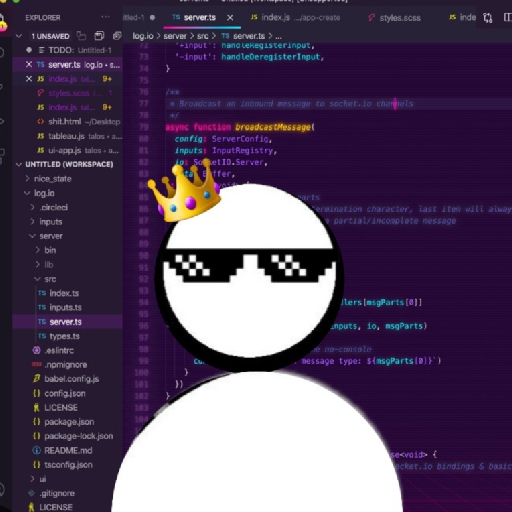Open Explorer more actions ellipsis menu
The image size is (512, 512).
105,17
